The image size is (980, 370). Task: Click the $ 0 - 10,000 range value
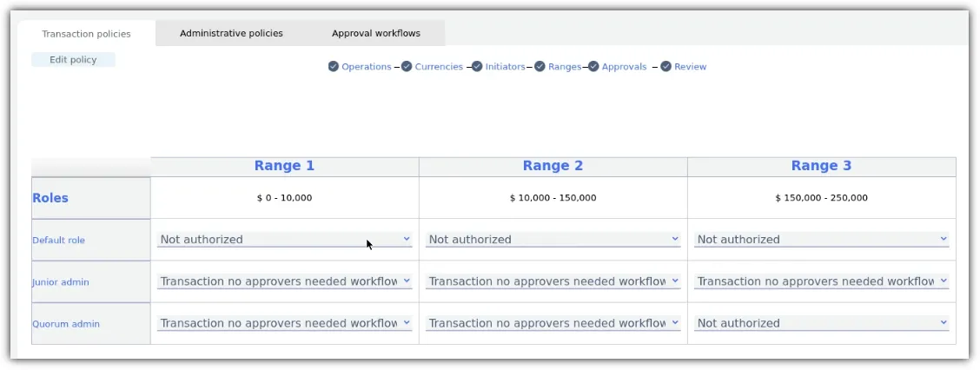click(x=284, y=198)
